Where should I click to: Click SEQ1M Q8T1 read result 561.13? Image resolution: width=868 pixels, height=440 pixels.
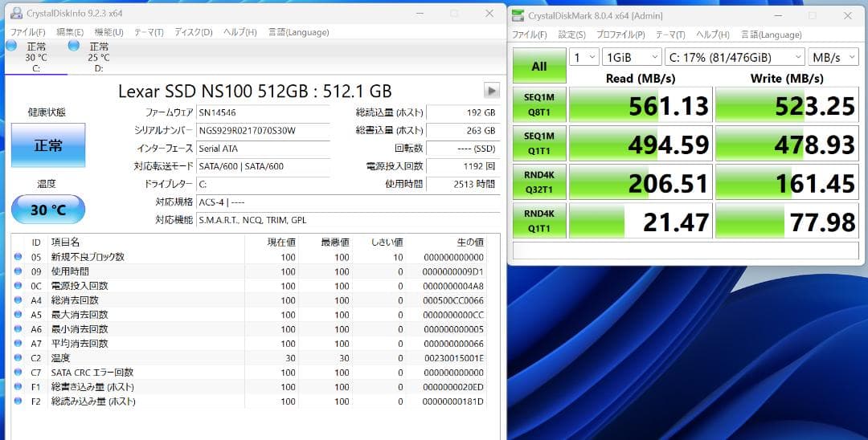[641, 105]
